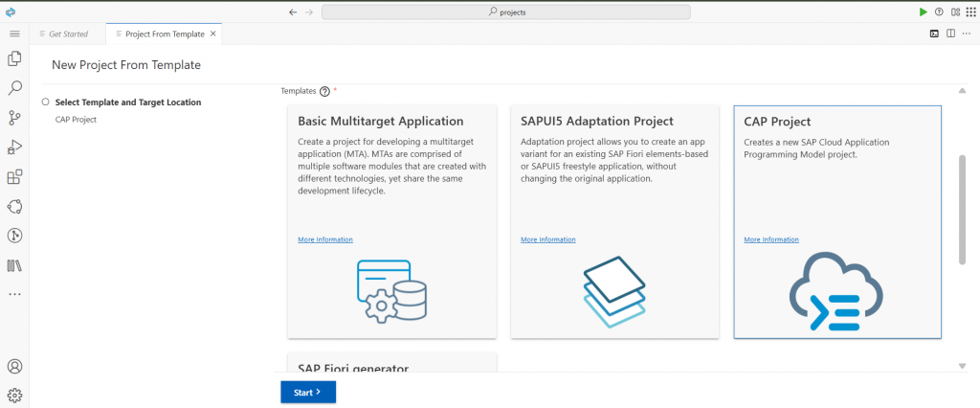Click the scroll down arrow of templates
This screenshot has width=980, height=408.
coord(963,366)
